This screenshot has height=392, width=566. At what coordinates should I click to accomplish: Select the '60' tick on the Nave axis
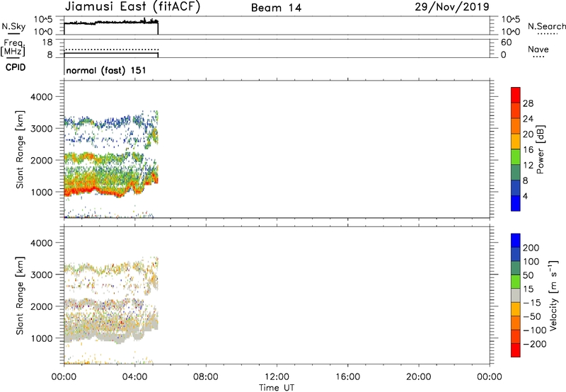506,42
